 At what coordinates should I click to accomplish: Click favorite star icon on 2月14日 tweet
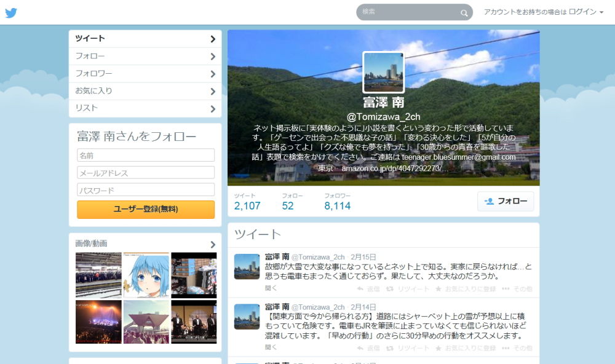438,348
